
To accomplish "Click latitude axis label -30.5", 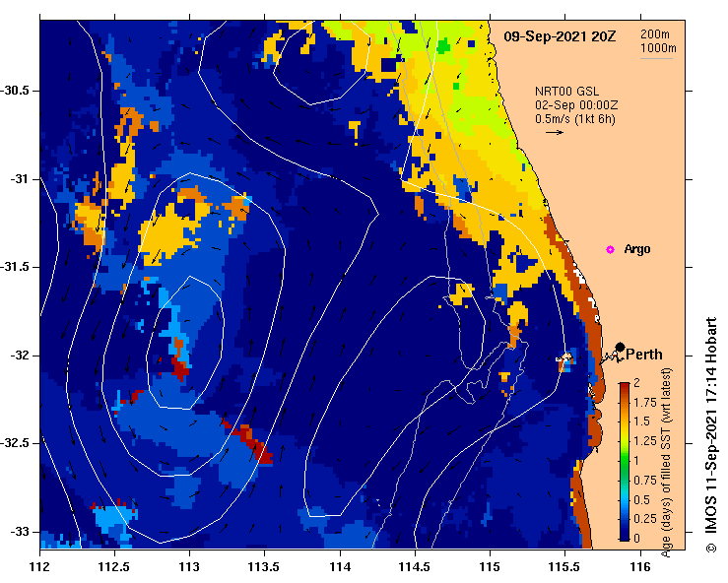I will (14, 91).
